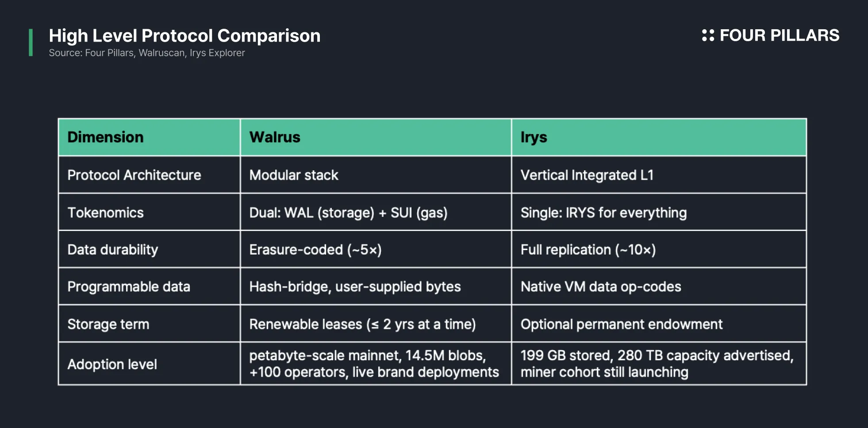Screen dimensions: 868x428
Task: Click the Modular stack cell
Action: (376, 175)
